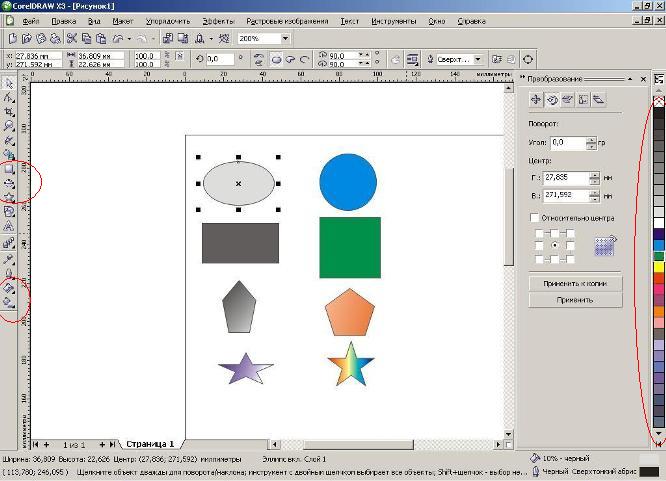Select the Interactive Fill tool
This screenshot has width=666, height=481.
(8, 303)
